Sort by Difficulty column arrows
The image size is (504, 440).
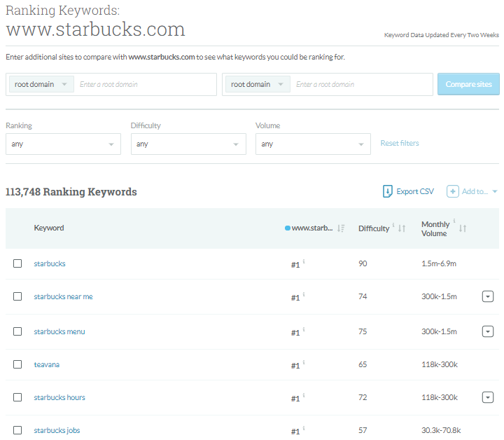402,228
